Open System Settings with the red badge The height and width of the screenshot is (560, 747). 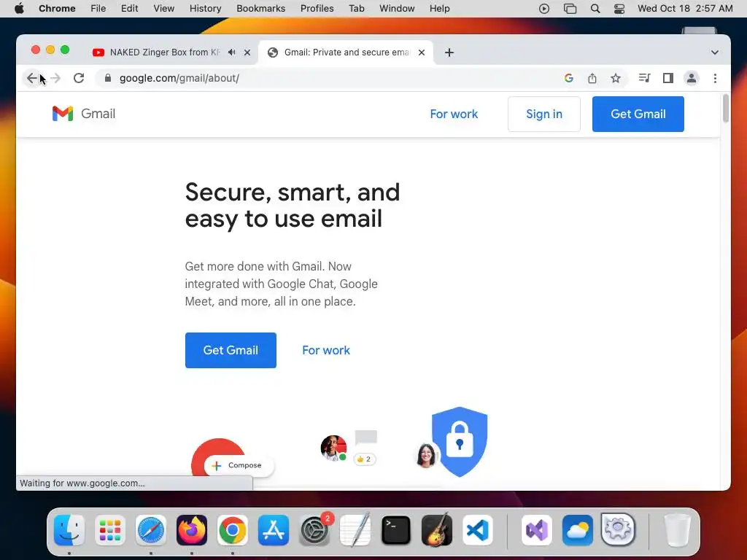click(314, 531)
